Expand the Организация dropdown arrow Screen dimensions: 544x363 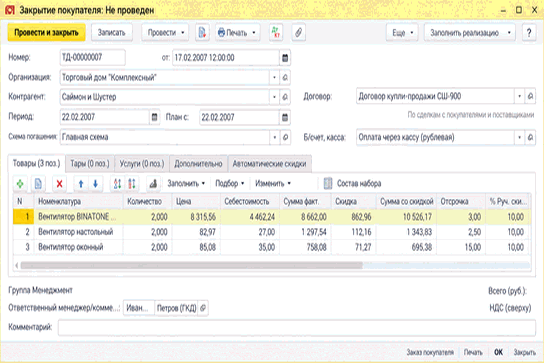click(274, 77)
